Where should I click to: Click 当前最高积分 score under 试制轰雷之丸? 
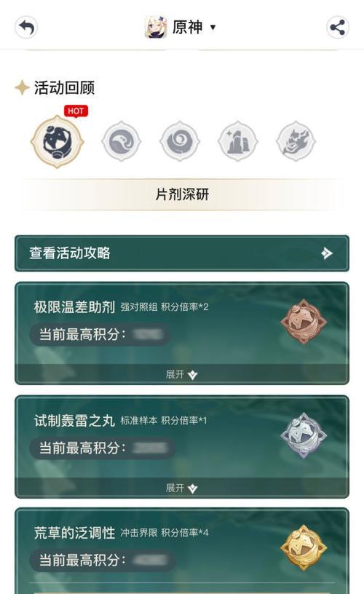[102, 448]
